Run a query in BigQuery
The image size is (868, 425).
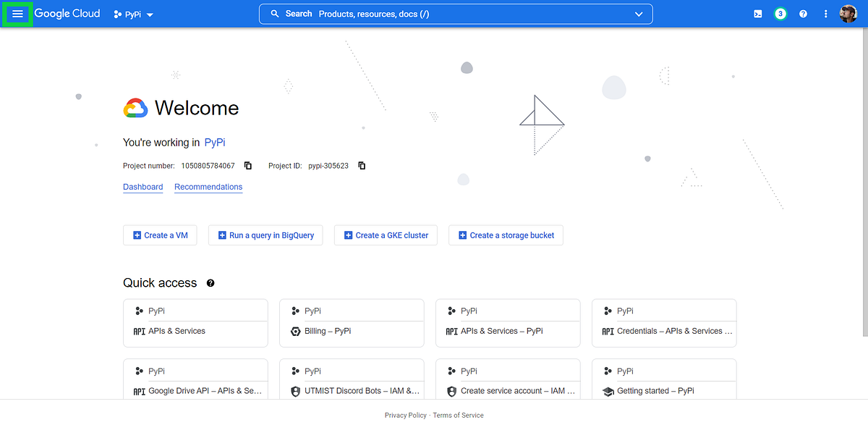[x=265, y=235]
